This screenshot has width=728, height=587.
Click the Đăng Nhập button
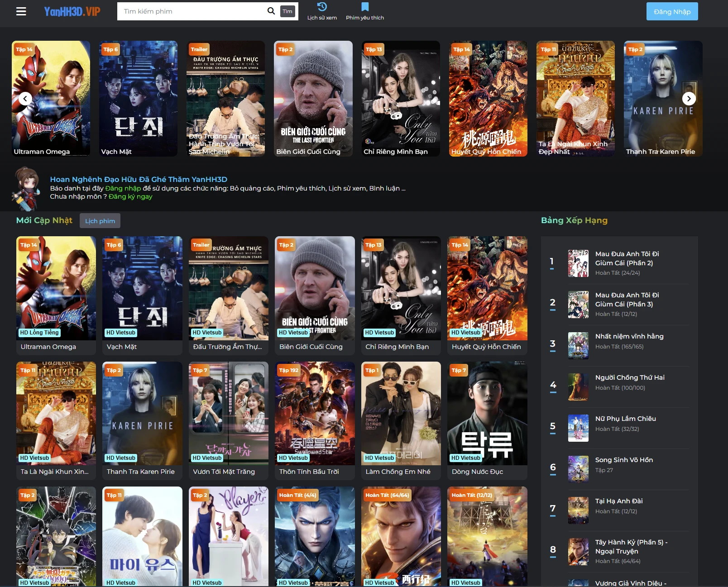(x=672, y=12)
